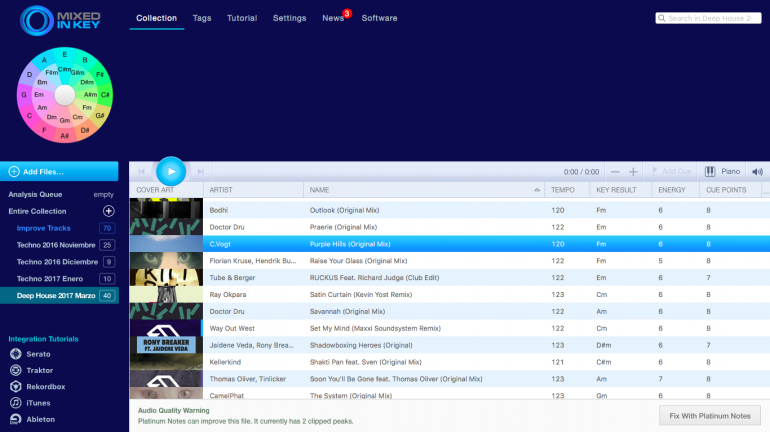Click the Cover Art column header

(166, 190)
